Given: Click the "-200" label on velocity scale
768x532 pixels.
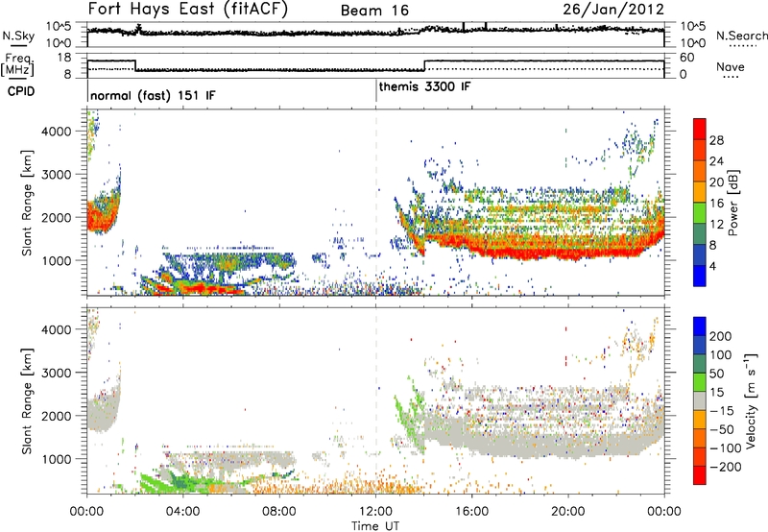Looking at the screenshot, I should coord(725,467).
